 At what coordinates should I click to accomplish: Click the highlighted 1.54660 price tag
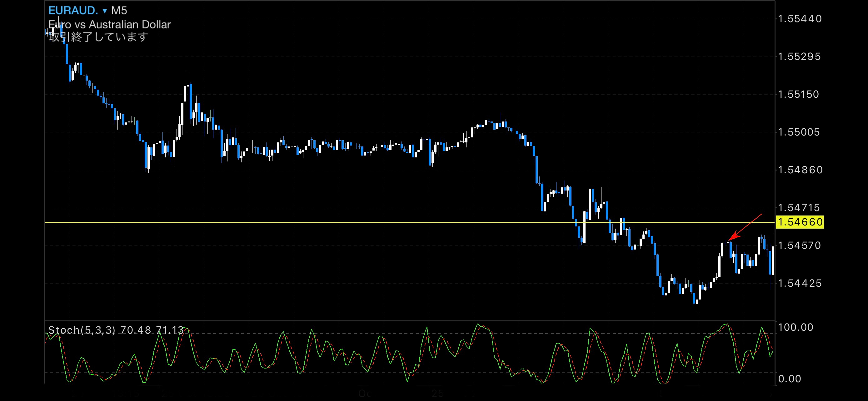pos(800,222)
